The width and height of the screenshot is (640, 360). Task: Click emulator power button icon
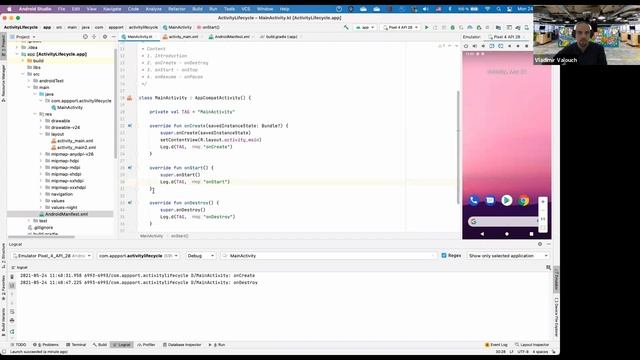[466, 46]
